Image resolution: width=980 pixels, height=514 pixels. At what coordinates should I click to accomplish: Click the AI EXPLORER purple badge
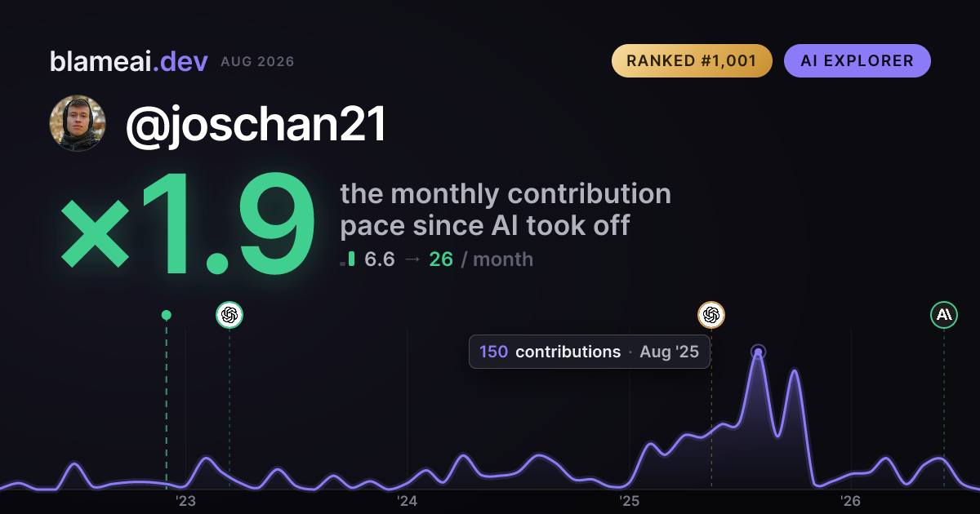(857, 60)
